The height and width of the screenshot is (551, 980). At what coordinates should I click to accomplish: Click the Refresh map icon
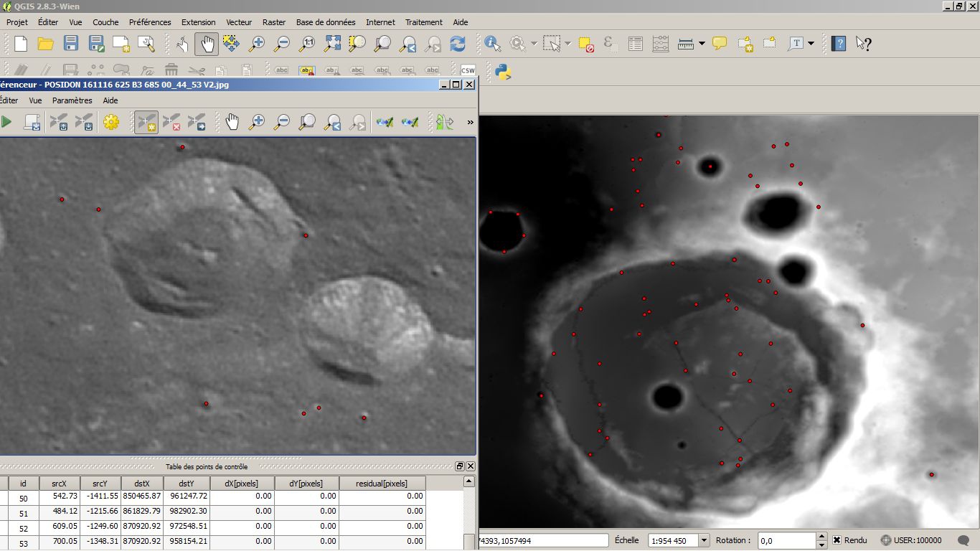(x=458, y=44)
